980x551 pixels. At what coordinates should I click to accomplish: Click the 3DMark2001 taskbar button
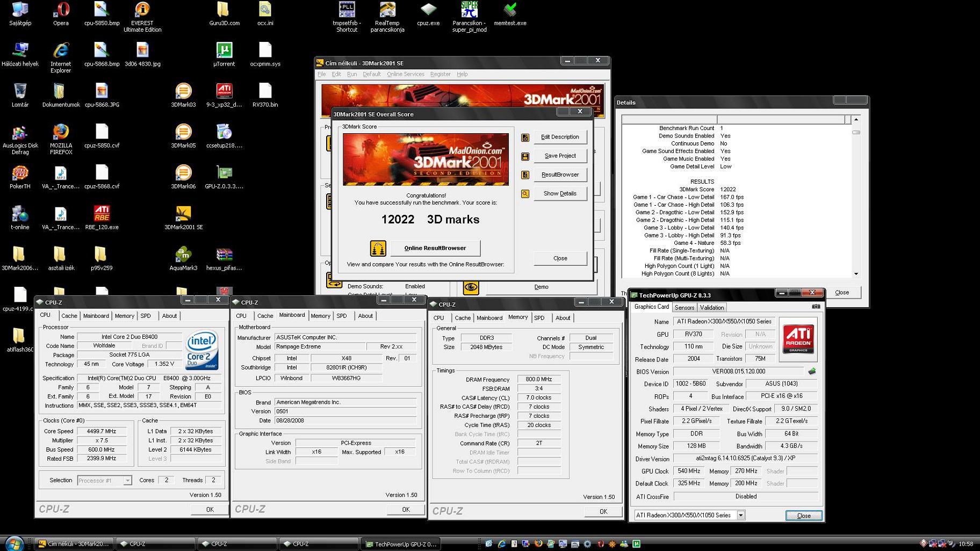74,544
